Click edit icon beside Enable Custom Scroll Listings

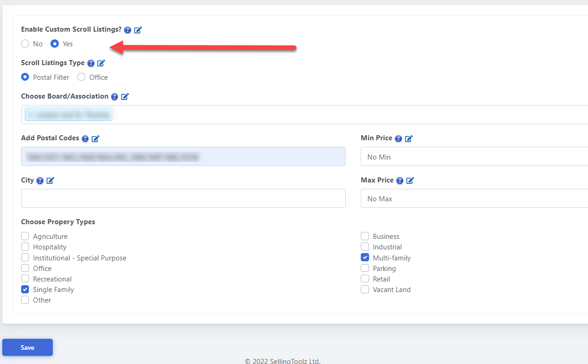[138, 30]
